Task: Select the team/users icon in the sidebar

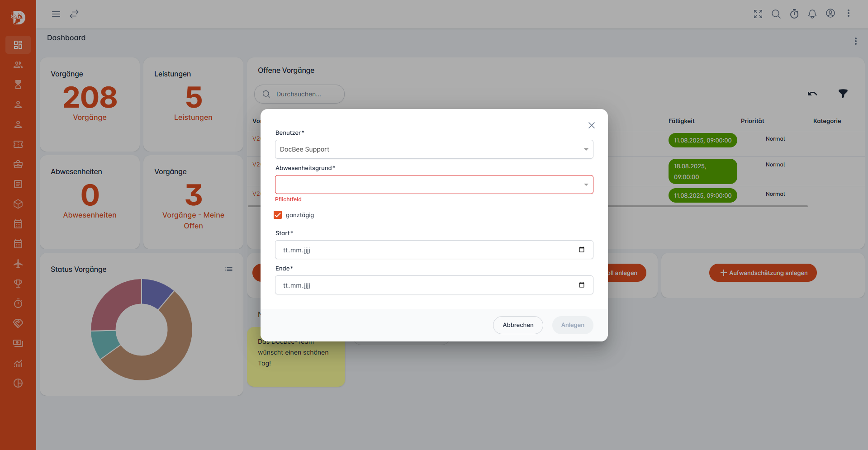Action: coord(18,65)
